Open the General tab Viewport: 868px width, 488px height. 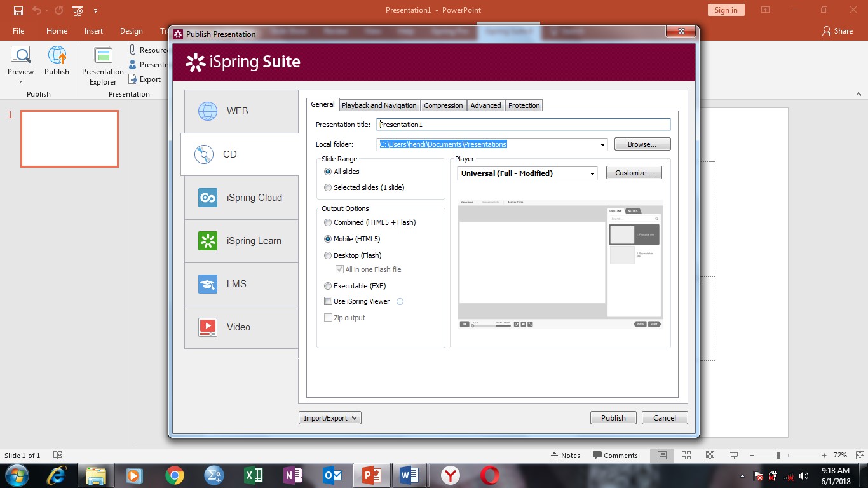click(323, 104)
